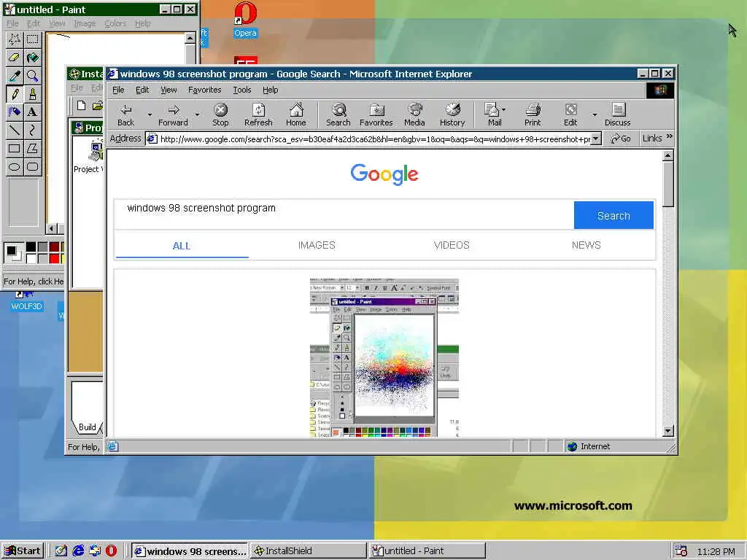Expand the Address bar dropdown list

[596, 139]
